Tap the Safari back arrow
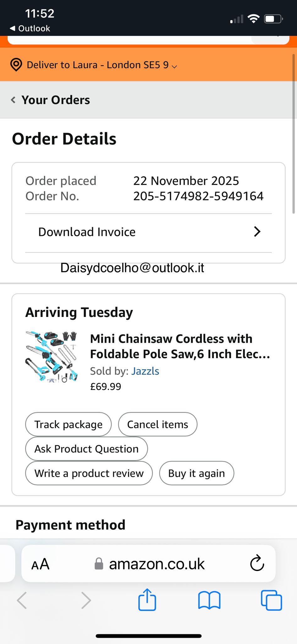Viewport: 297px width, 644px height. 22,600
